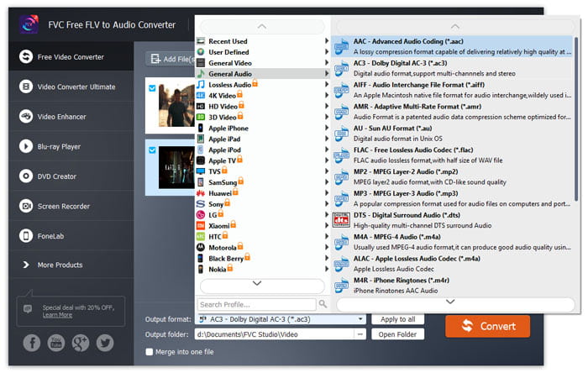Click the HTC logo icon
Image resolution: width=588 pixels, height=373 pixels.
[201, 237]
